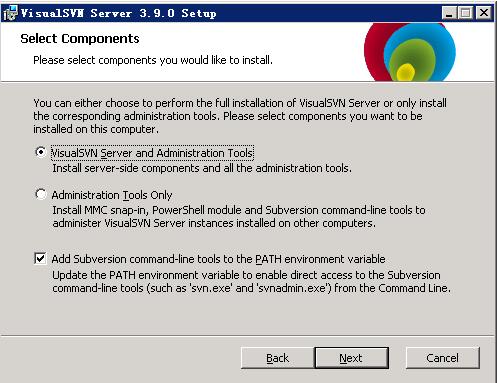Screen dimensions: 497x383
Task: Minimize the Setup window
Action: click(449, 13)
